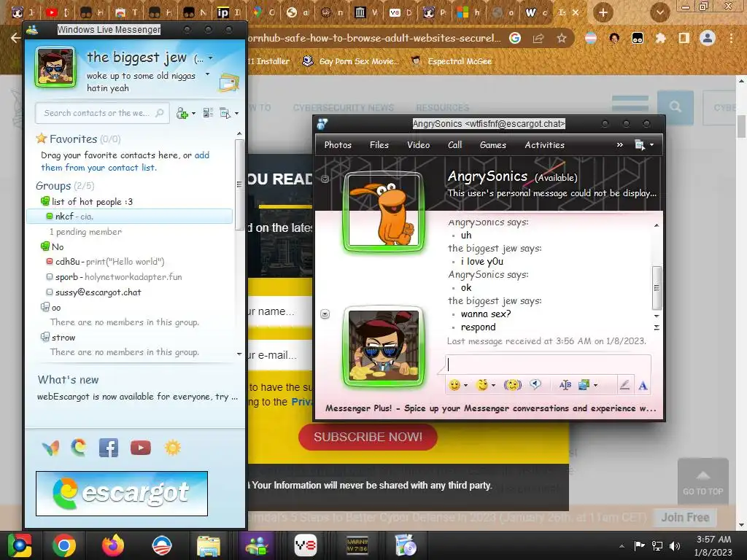
Task: Expand the 'strow' group
Action: click(x=44, y=337)
